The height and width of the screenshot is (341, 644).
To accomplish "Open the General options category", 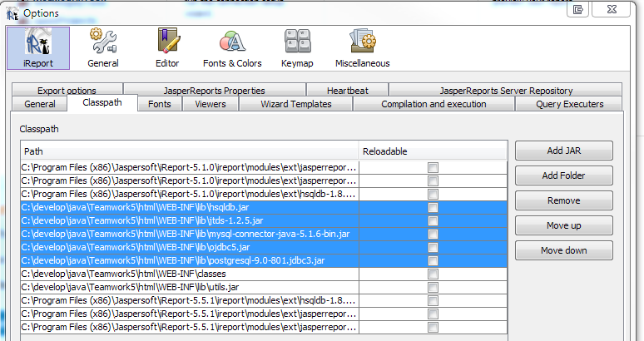I will click(x=103, y=47).
